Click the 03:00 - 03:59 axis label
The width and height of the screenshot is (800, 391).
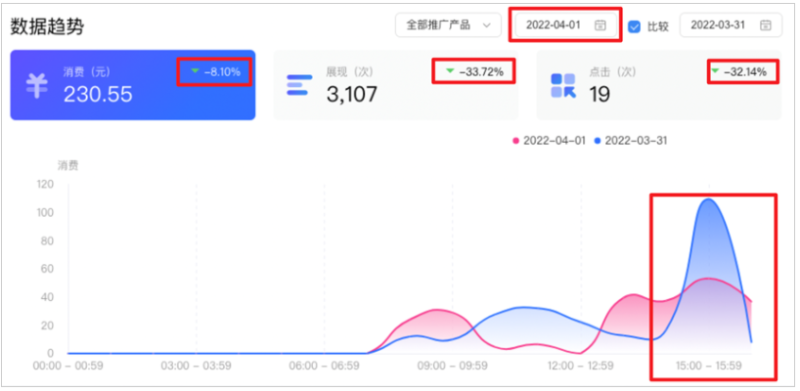coord(196,366)
